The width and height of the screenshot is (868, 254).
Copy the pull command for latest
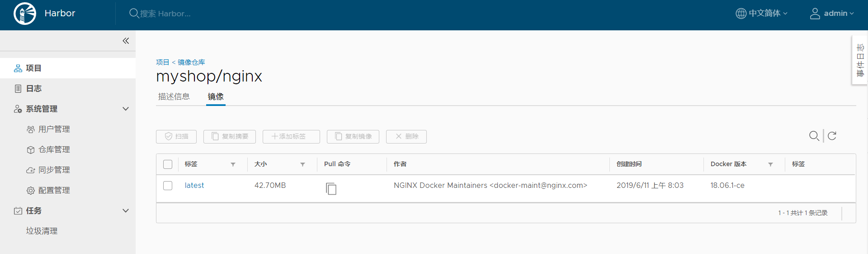point(331,188)
